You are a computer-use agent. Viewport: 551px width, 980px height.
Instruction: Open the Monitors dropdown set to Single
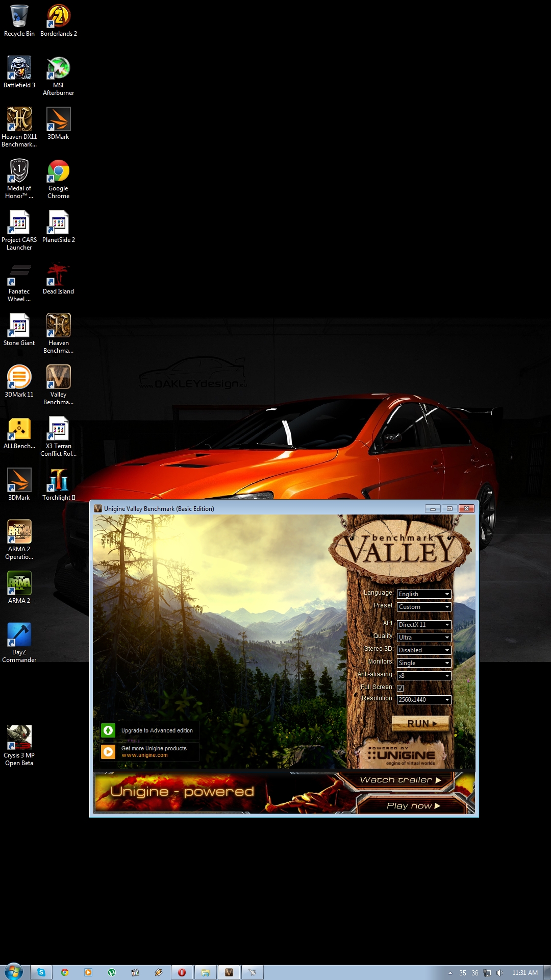(x=424, y=663)
